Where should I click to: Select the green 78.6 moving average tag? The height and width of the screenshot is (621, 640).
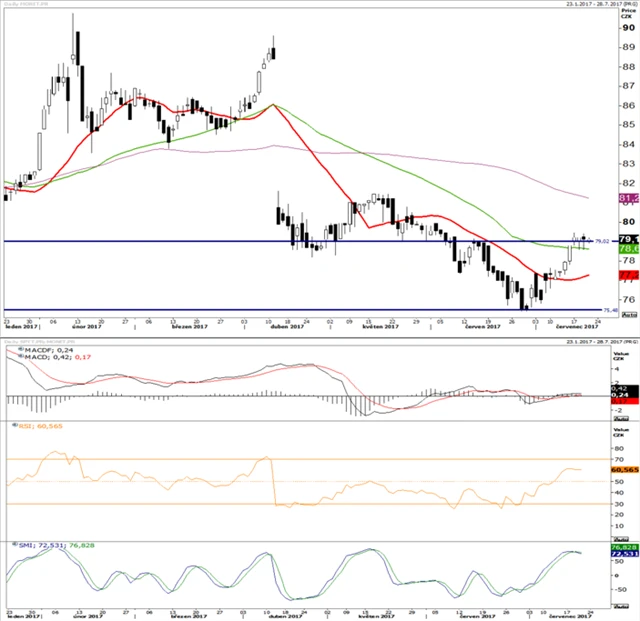coord(629,249)
